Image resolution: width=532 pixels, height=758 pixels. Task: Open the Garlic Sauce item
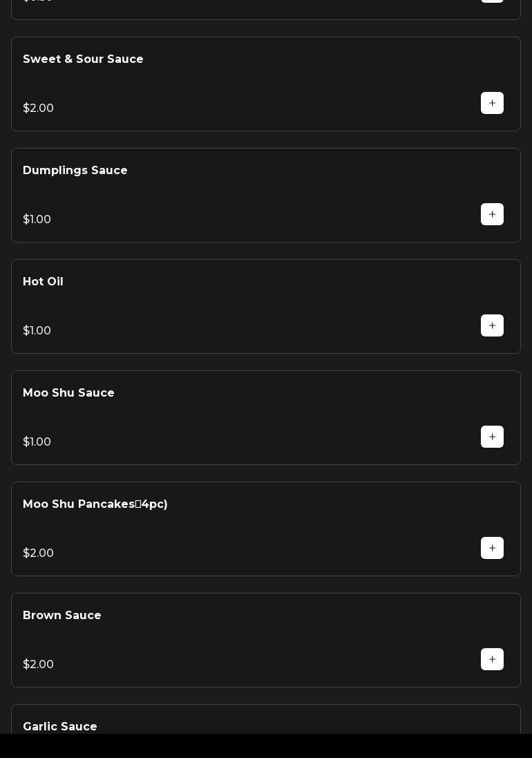(x=60, y=726)
